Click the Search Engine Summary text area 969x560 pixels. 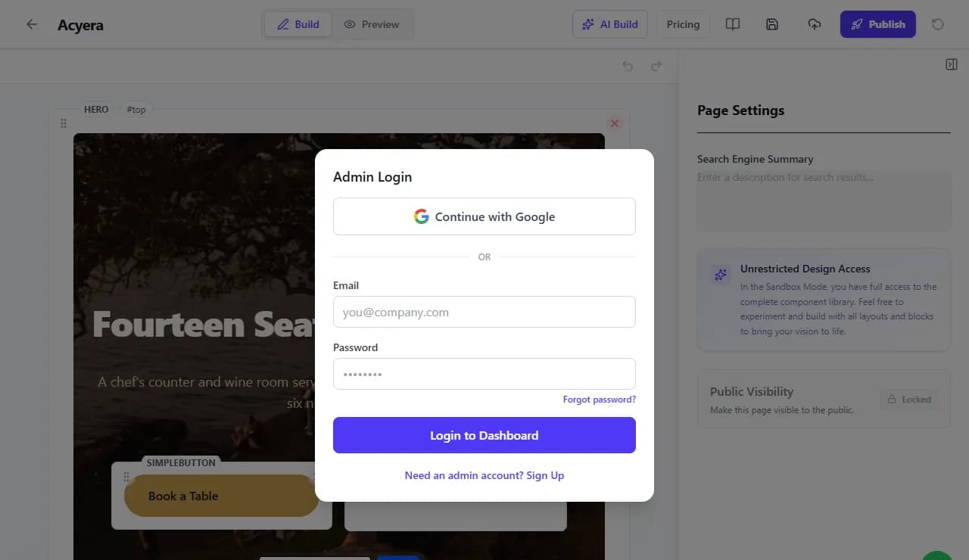824,201
